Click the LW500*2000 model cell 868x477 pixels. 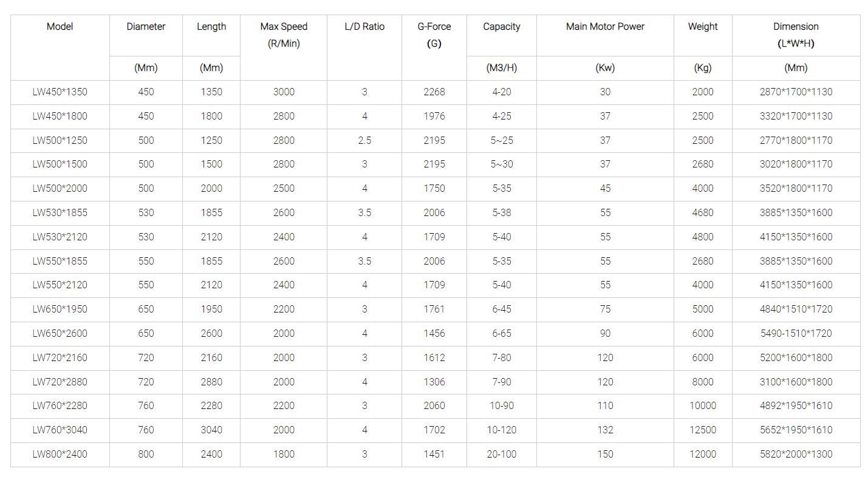tap(59, 188)
